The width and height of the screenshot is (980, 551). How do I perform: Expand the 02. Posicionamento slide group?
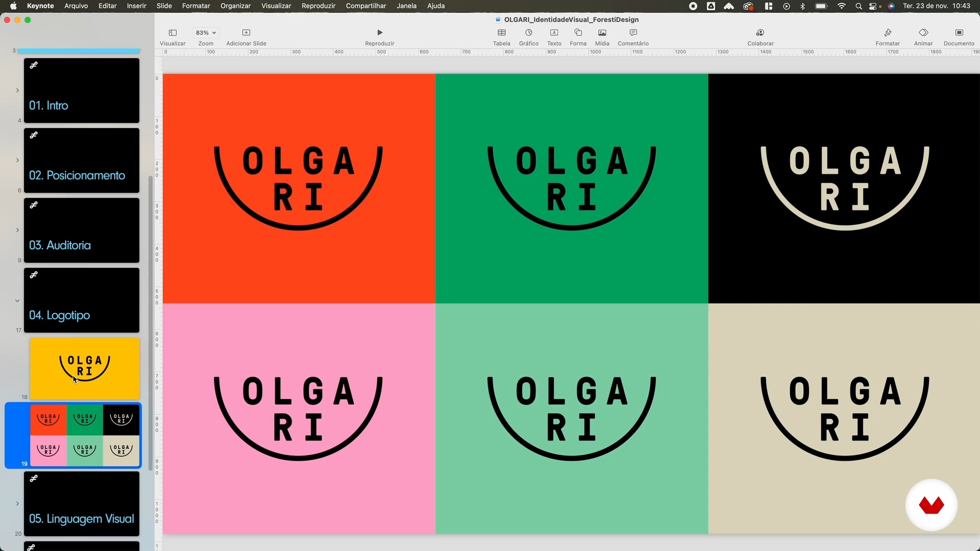17,160
